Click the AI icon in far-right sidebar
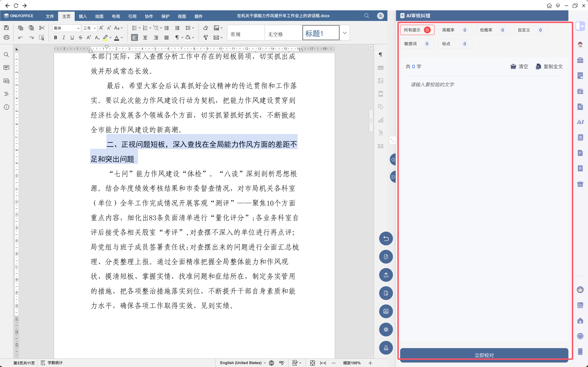The width and height of the screenshot is (588, 367). (x=580, y=122)
